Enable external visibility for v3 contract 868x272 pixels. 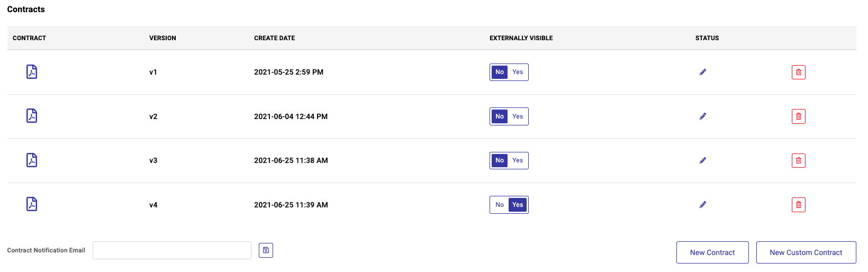[x=518, y=160]
